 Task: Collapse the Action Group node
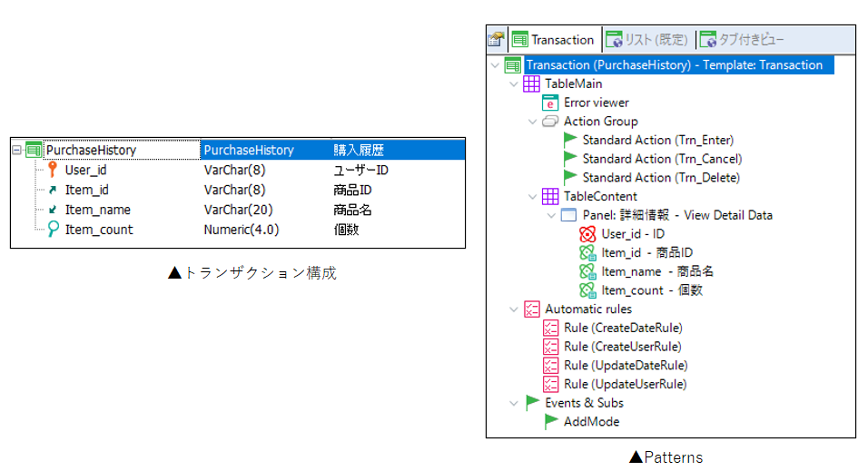click(533, 122)
